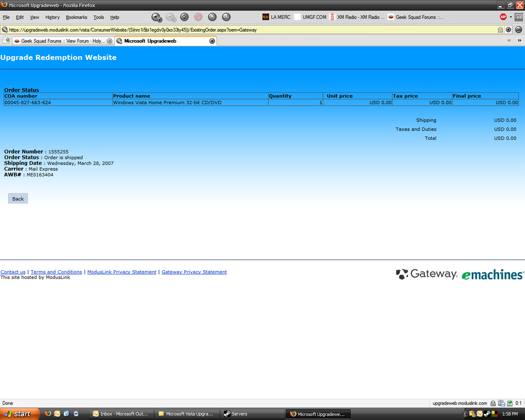Image resolution: width=525 pixels, height=420 pixels.
Task: Click the AWB number ME0163404
Action: click(40, 175)
